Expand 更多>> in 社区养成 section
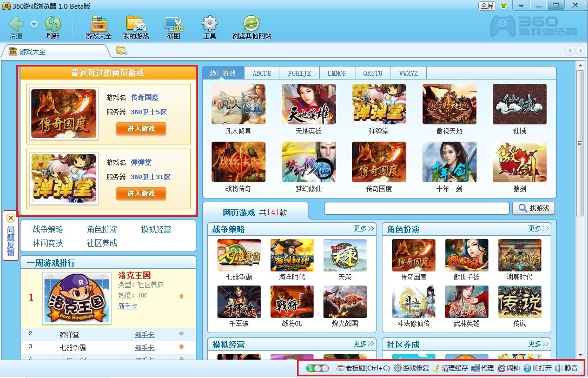 [x=538, y=343]
